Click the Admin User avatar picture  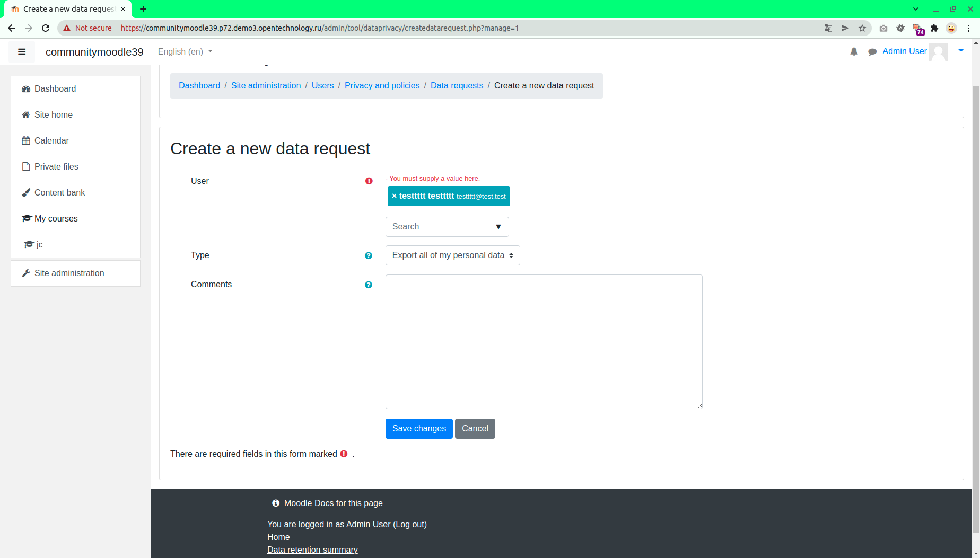coord(938,52)
